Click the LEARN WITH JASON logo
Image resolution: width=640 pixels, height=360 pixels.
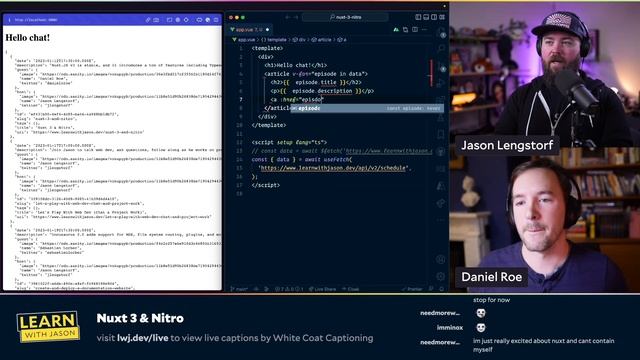click(x=48, y=327)
